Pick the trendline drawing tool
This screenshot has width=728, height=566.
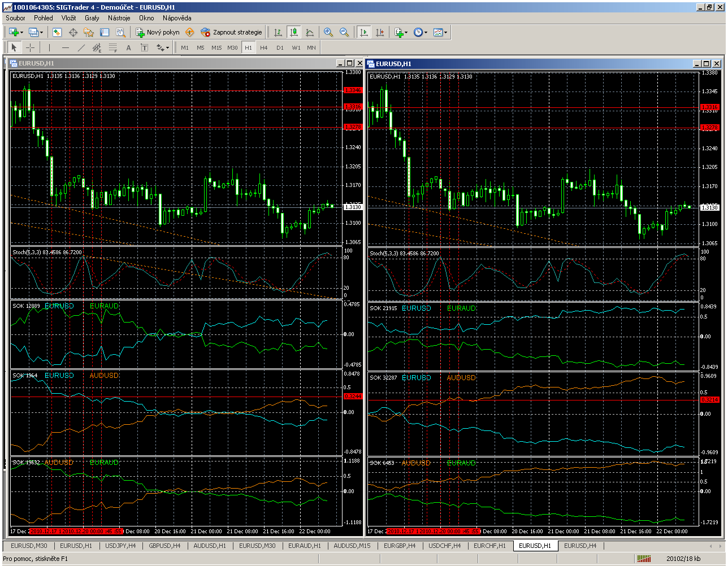tap(81, 48)
